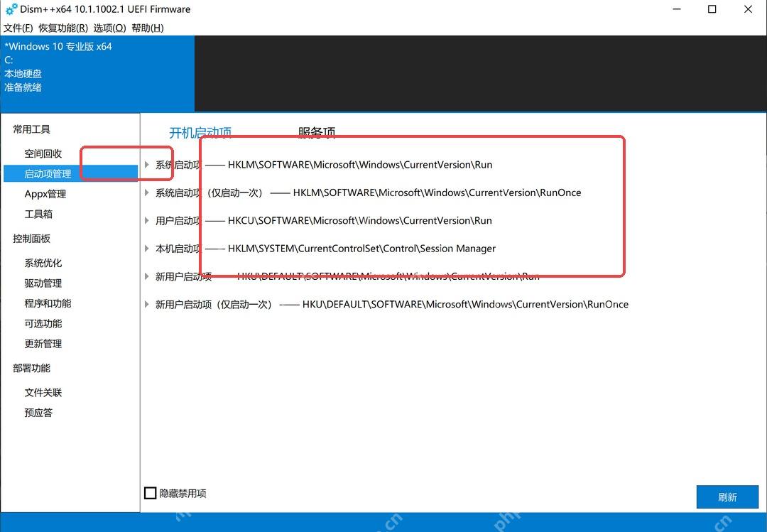Open 驱动管理 in the sidebar

(x=43, y=283)
